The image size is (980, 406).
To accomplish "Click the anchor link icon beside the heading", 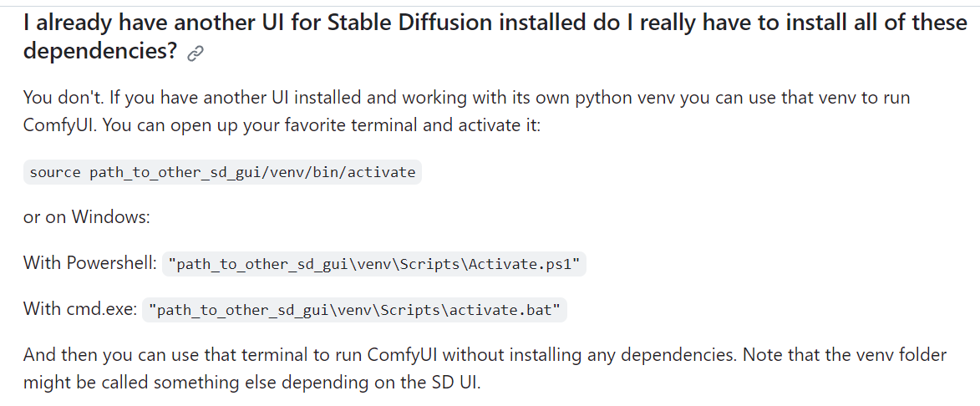I will pos(196,53).
